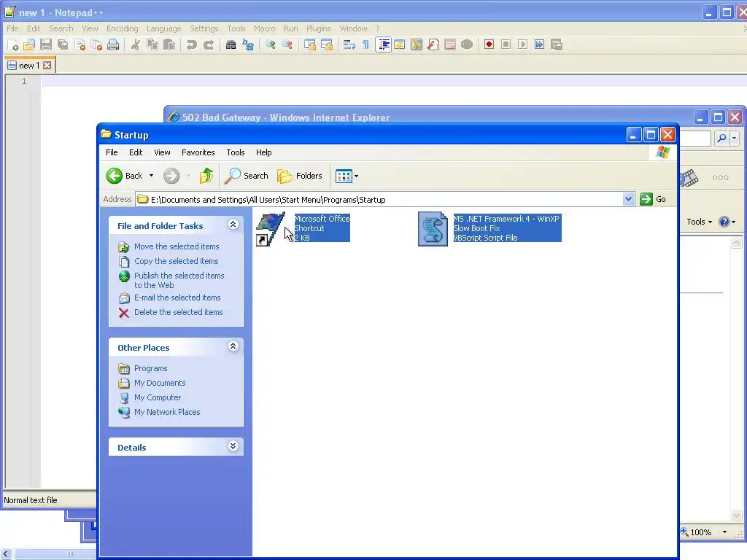This screenshot has height=560, width=747.
Task: Click the Copy icon in Notepad++ toolbar
Action: tap(152, 44)
